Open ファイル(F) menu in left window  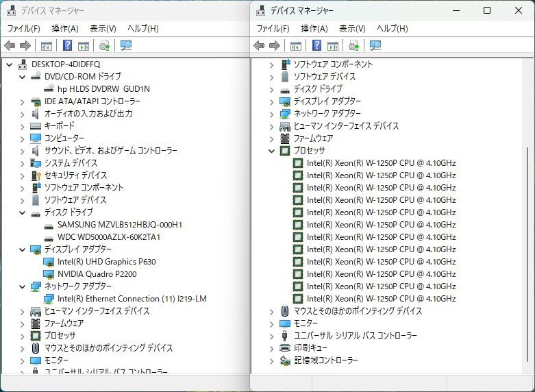click(x=24, y=28)
